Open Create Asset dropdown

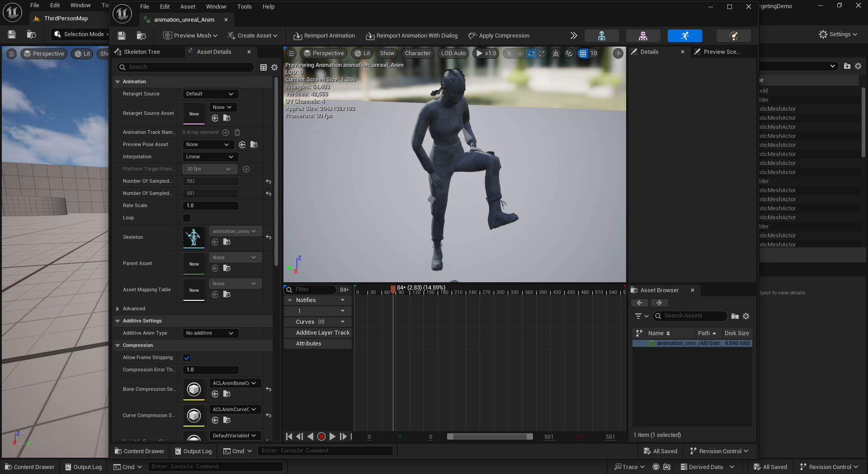click(252, 36)
